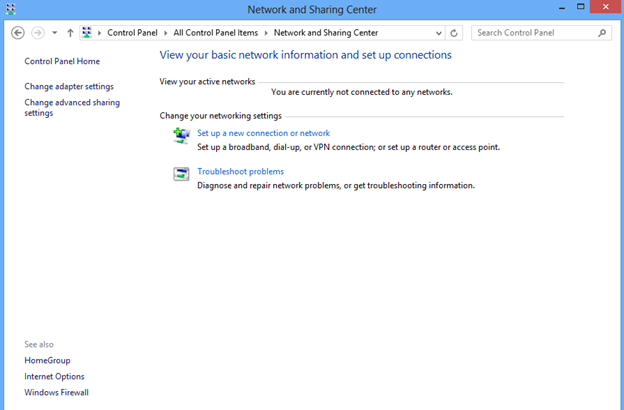624x410 pixels.
Task: Go up one level with the Up arrow
Action: (x=70, y=33)
